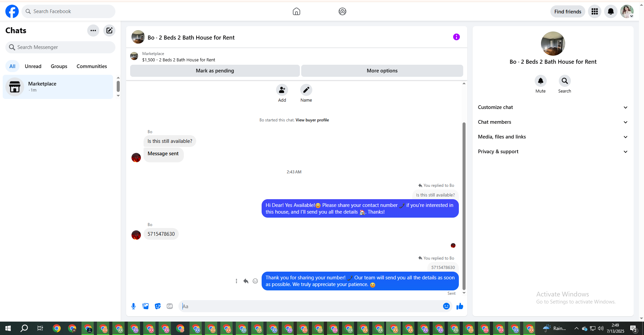The height and width of the screenshot is (335, 644).
Task: Open the Windows Action Center notifications
Action: (x=634, y=329)
